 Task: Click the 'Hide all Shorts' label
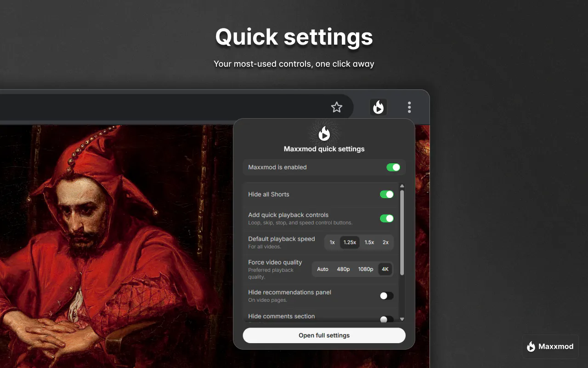pos(269,194)
